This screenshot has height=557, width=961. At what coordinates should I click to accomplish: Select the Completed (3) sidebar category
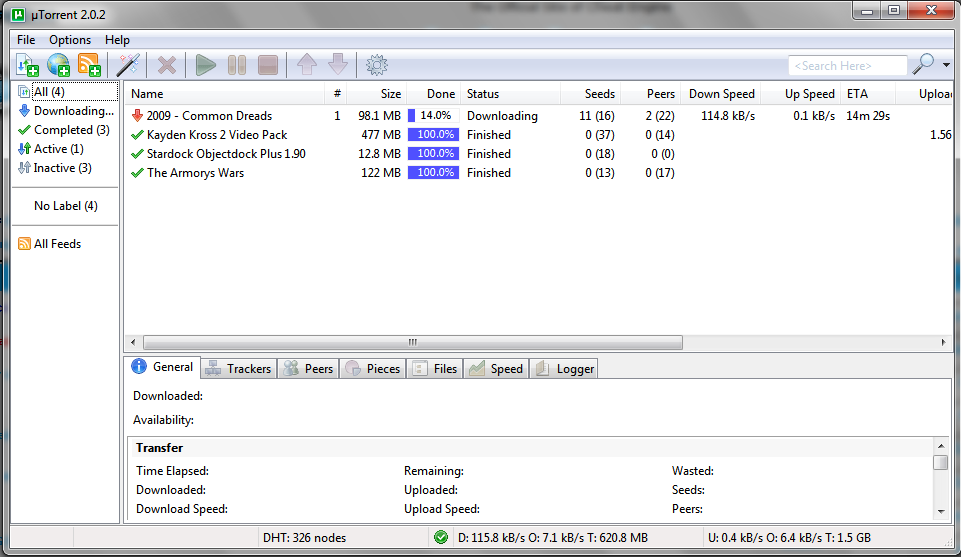(66, 130)
